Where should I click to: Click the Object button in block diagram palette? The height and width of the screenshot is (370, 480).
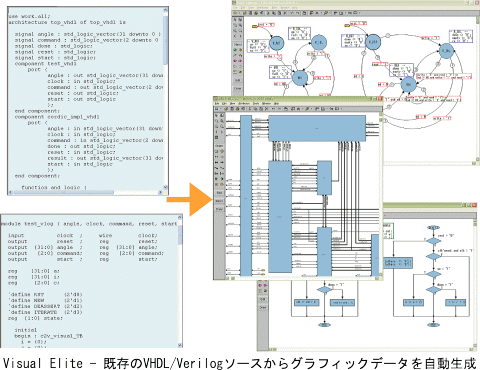click(219, 146)
